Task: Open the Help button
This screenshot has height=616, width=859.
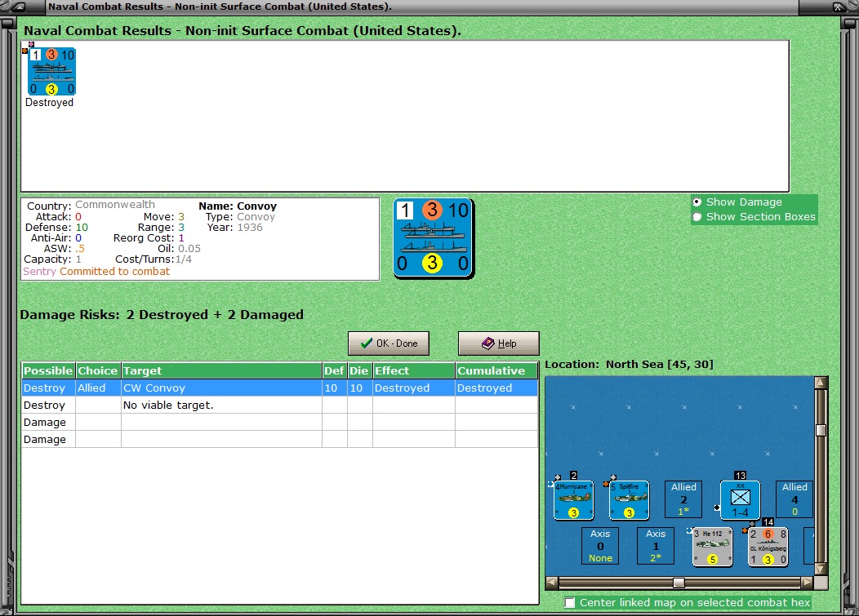Action: (x=499, y=343)
